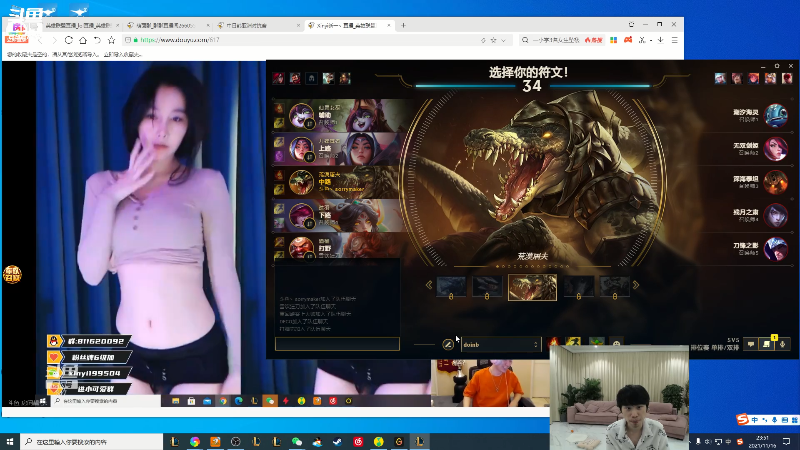Click the 中路 mid lane Renekton row
Screen dimensions: 800x450
pos(339,182)
